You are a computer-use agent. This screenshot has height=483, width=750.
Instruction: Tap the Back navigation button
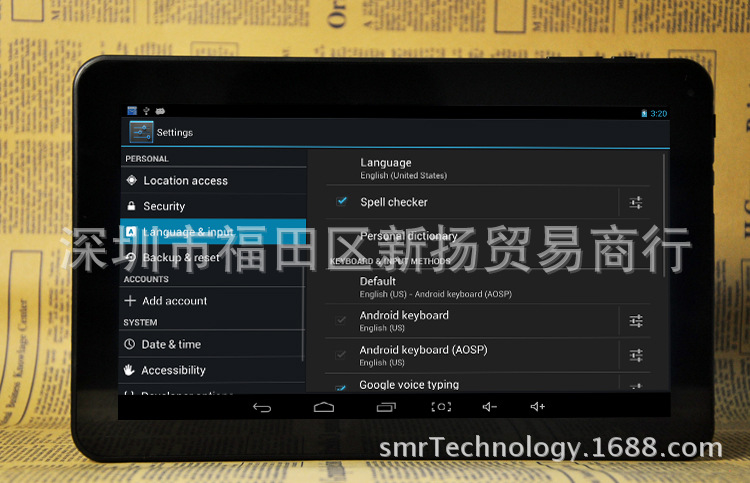tap(262, 407)
